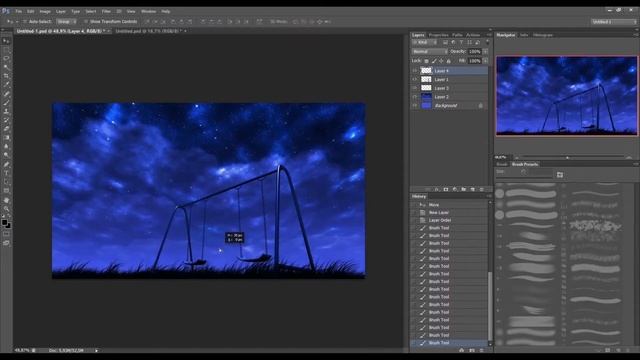Viewport: 640px width, 360px height.
Task: Create new group folder icon
Action: [464, 189]
